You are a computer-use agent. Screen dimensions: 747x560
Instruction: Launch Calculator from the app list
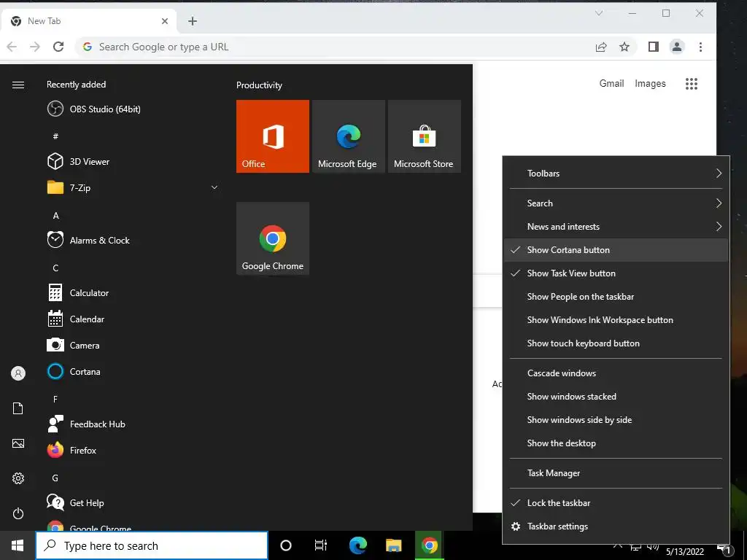78,293
